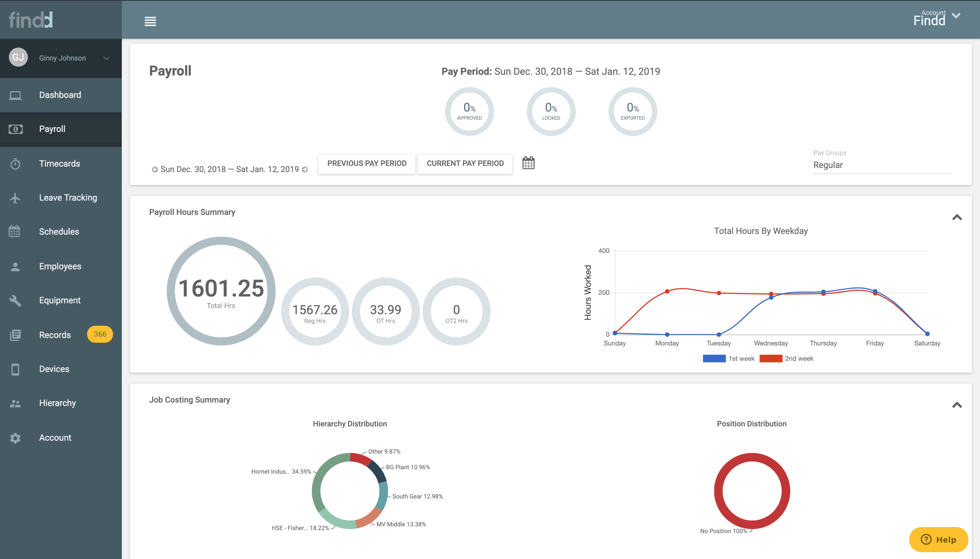Click the hamburger menu icon
The width and height of the screenshot is (980, 559).
(150, 21)
